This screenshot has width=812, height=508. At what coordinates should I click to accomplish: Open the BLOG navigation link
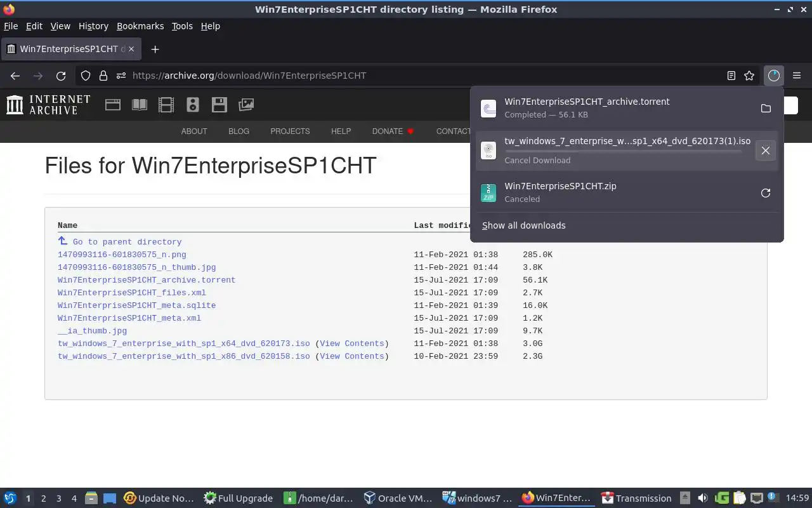pos(239,131)
